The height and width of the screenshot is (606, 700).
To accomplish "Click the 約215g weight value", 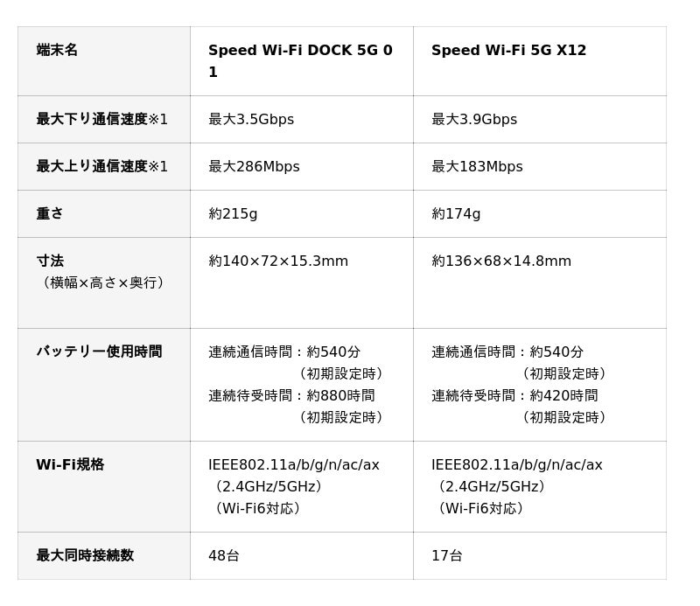I will pyautogui.click(x=233, y=214).
